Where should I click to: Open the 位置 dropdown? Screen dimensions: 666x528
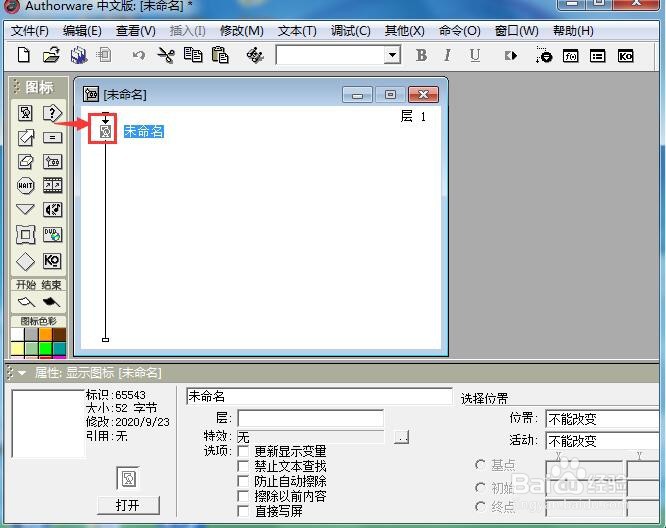point(602,419)
